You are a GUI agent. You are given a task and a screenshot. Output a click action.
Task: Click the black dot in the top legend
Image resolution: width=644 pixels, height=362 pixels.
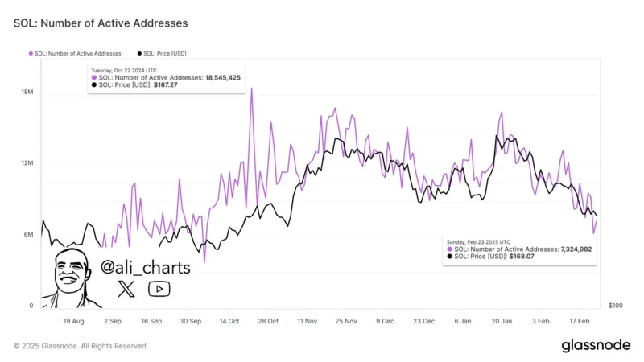[x=140, y=54]
